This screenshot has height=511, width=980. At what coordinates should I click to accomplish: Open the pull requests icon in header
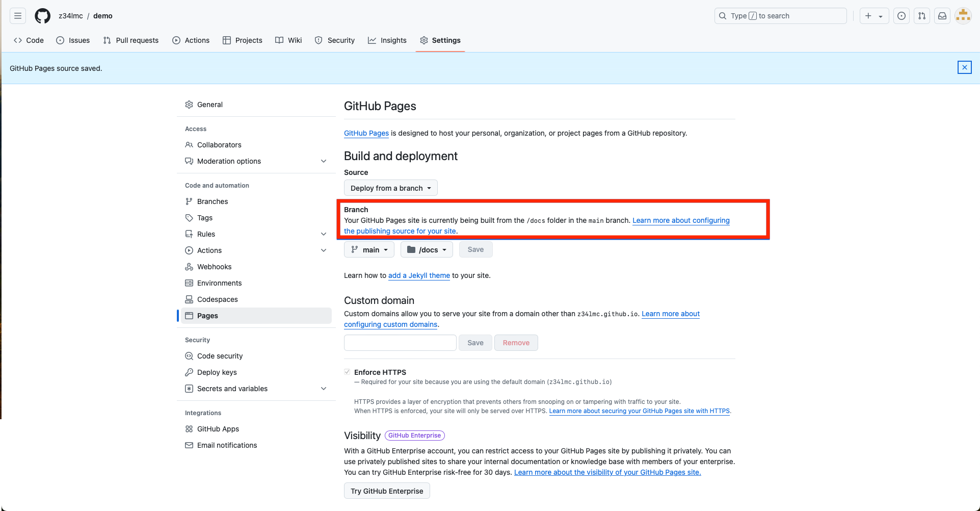click(x=921, y=16)
